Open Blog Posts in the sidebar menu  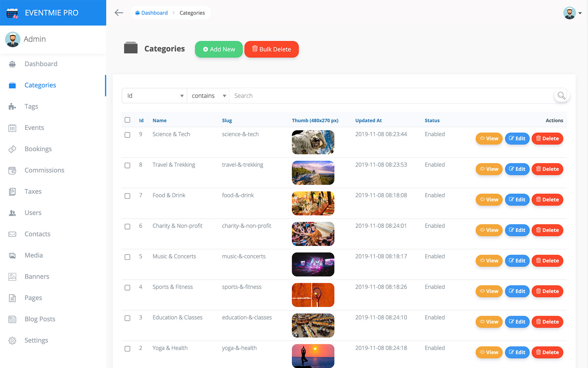(x=40, y=319)
